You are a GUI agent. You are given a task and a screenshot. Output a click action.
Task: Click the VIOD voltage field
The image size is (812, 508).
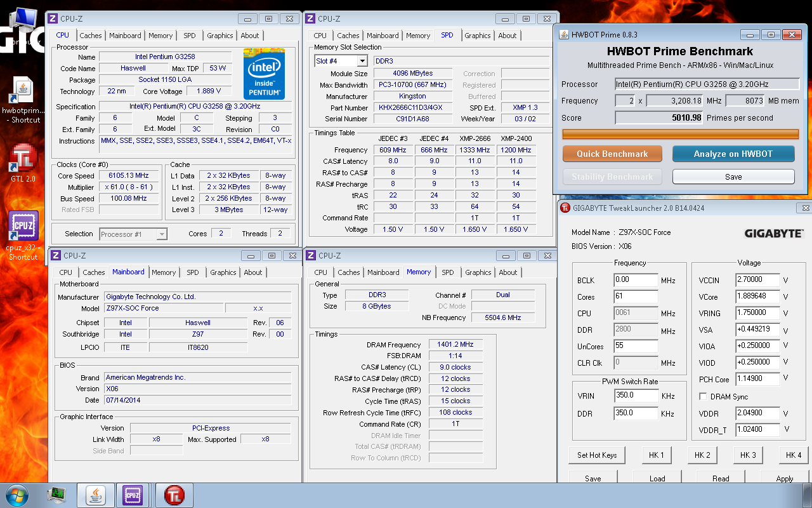(758, 362)
